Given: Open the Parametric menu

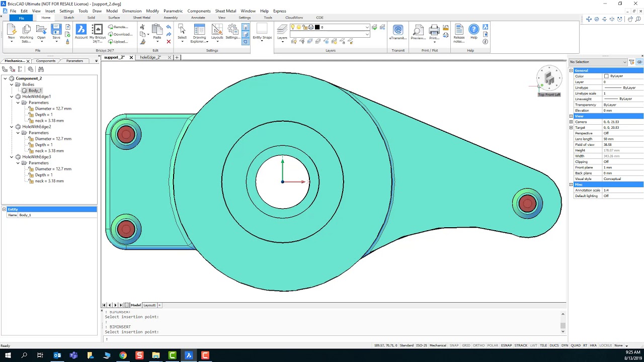Looking at the screenshot, I should pos(173,11).
